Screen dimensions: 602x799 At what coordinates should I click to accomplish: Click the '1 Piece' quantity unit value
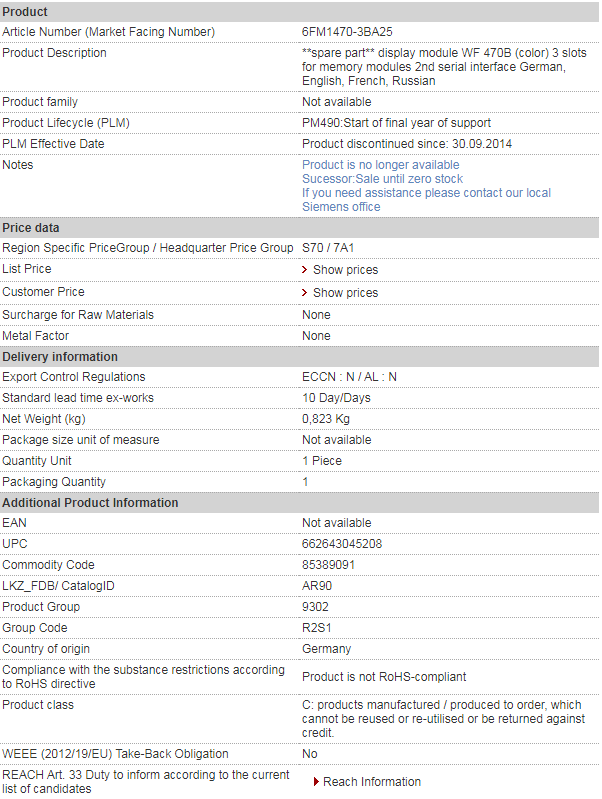click(x=322, y=461)
